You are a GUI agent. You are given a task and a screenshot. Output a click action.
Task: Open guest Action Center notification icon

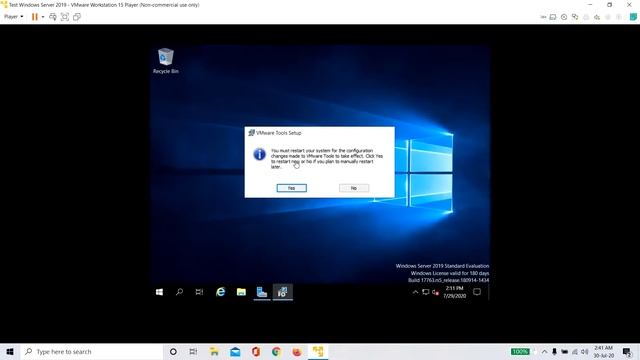(x=477, y=292)
